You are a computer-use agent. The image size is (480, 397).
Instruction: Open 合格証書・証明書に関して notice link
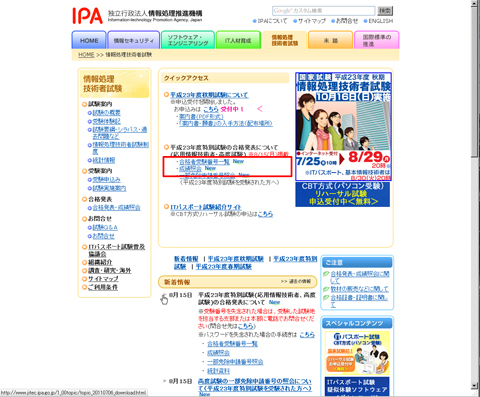pos(359,301)
